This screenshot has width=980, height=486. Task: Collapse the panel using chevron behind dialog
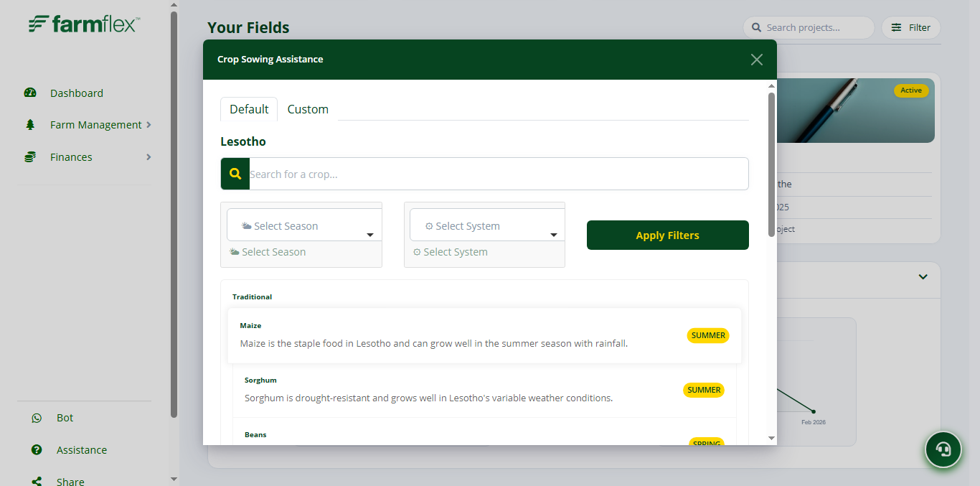click(923, 277)
